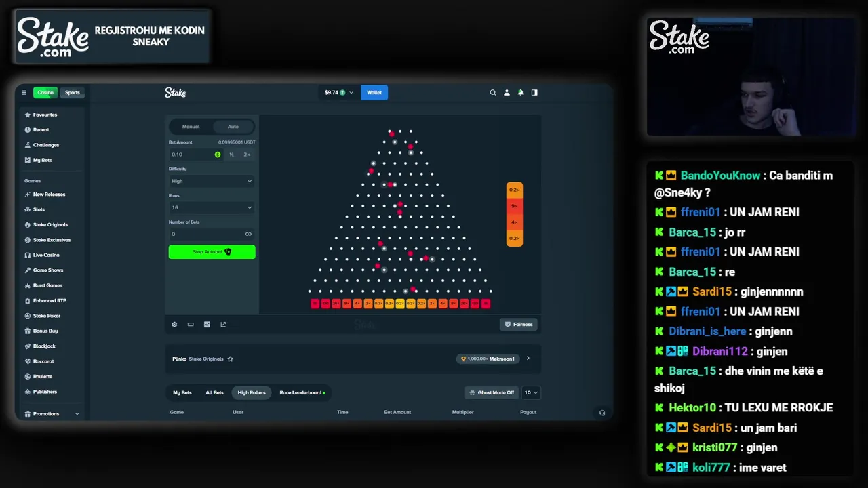Open the rows-per-page dropdown showing 10

(x=531, y=392)
